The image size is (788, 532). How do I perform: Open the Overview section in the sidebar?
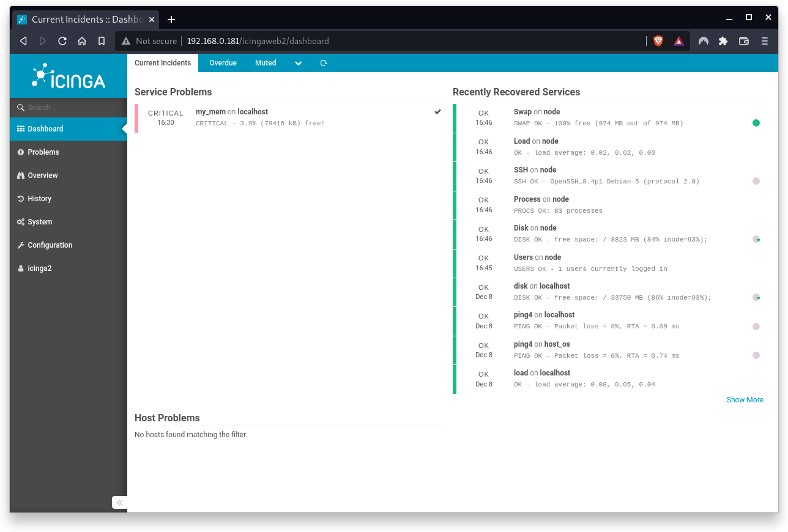tap(43, 175)
